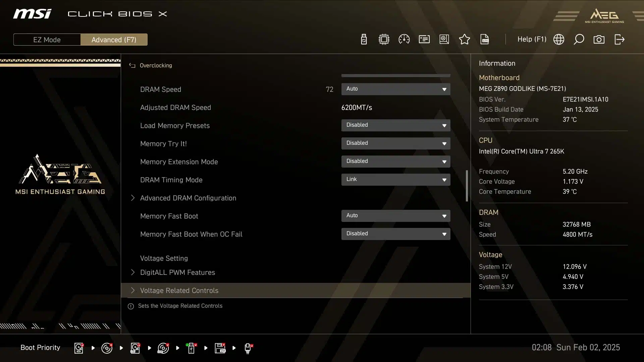Viewport: 644px width, 362px height.
Task: Open DRAM Speed dropdown
Action: (x=396, y=89)
